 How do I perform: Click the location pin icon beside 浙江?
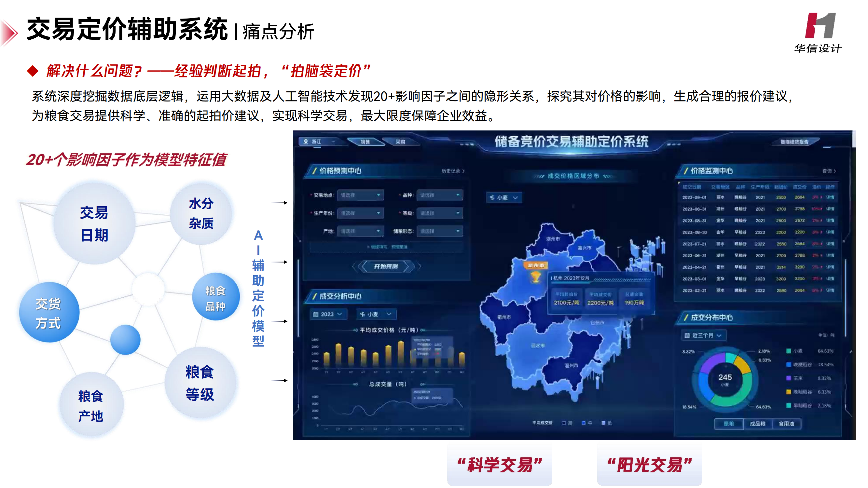tap(306, 142)
